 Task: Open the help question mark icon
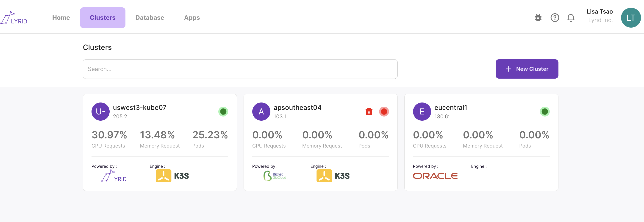pos(555,18)
